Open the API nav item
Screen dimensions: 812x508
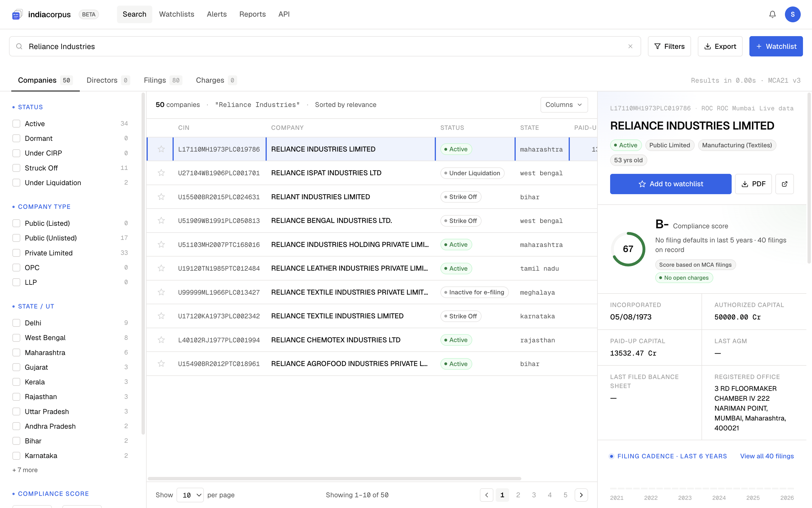coord(284,14)
